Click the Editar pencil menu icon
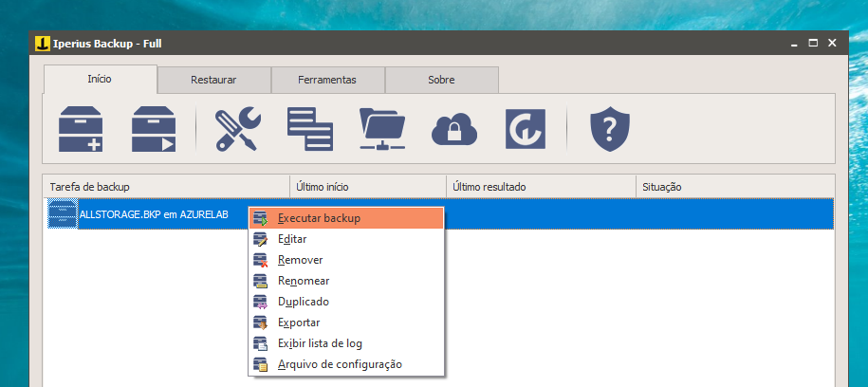 [x=261, y=239]
